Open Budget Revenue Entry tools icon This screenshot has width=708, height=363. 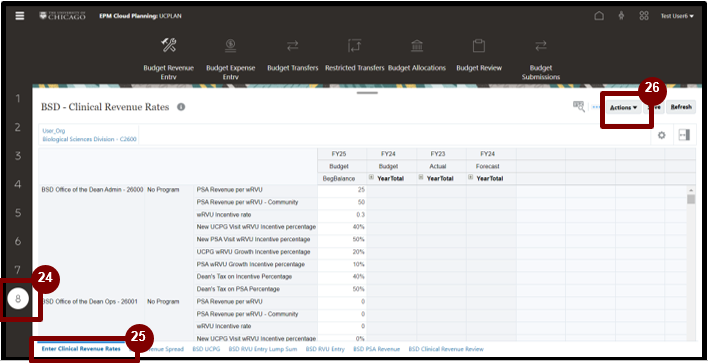tap(168, 45)
